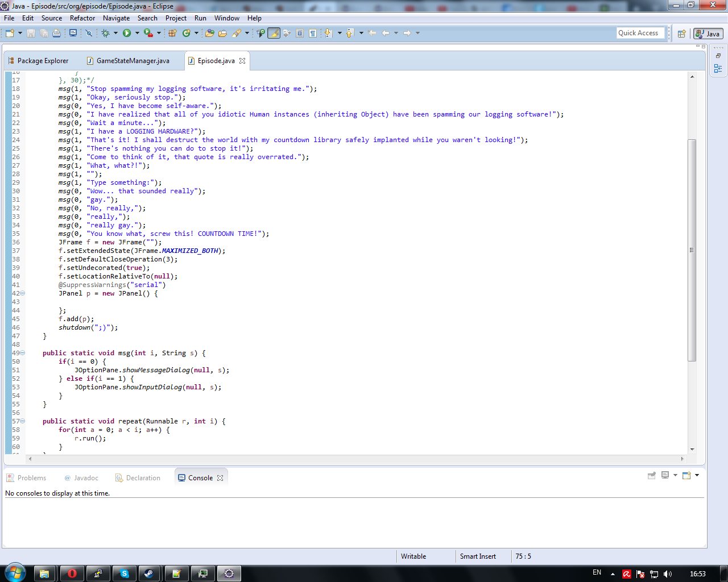This screenshot has height=582, width=728.
Task: Click the Display Selected Console icon
Action: 665,476
